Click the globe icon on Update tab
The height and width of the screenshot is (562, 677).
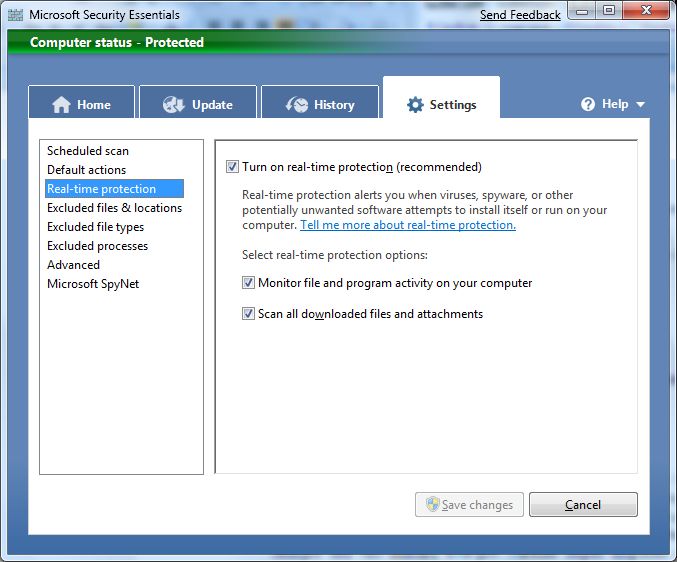(x=174, y=104)
